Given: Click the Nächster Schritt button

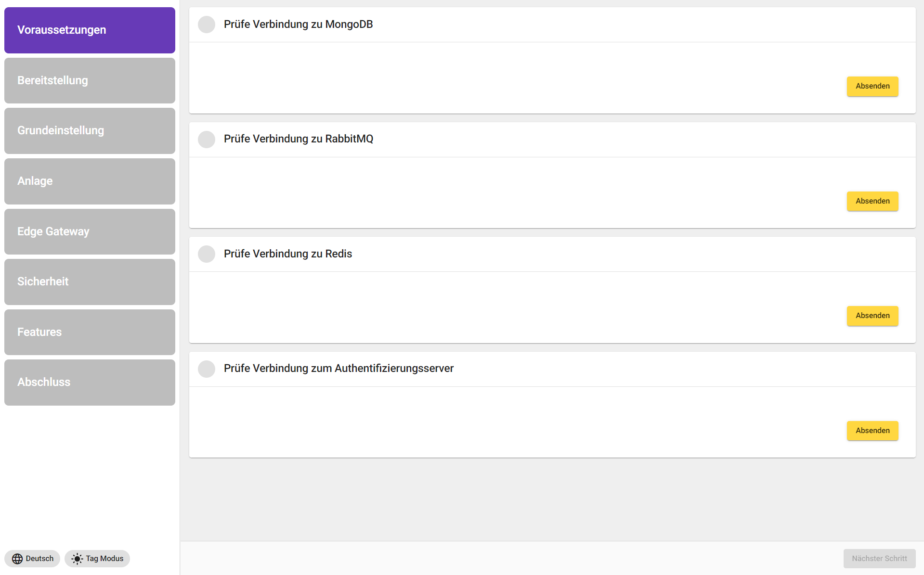Looking at the screenshot, I should (879, 559).
